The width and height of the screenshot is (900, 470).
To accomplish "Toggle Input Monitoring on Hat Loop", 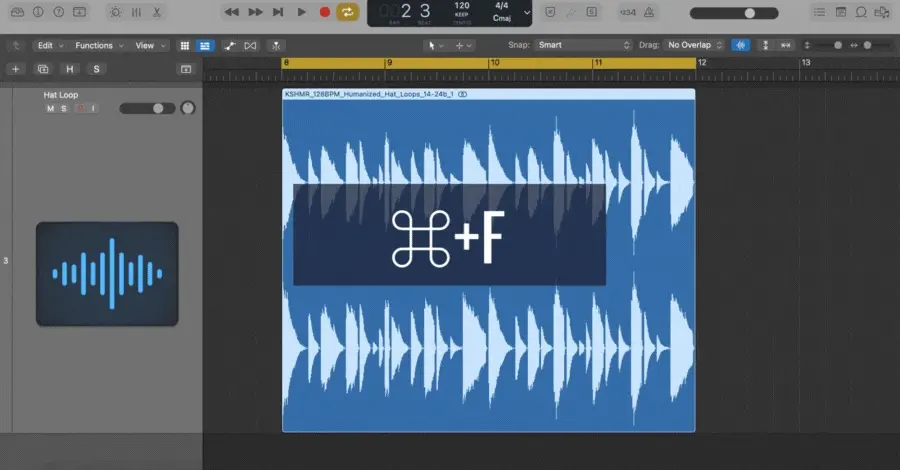I will click(93, 108).
